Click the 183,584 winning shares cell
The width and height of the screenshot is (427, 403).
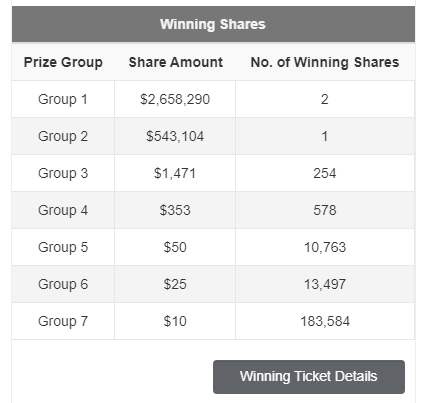[325, 321]
